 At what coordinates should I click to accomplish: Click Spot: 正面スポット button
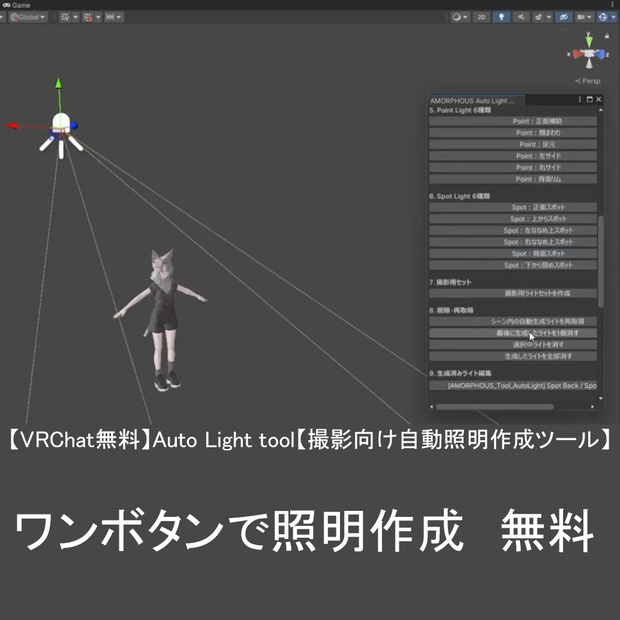[513, 207]
